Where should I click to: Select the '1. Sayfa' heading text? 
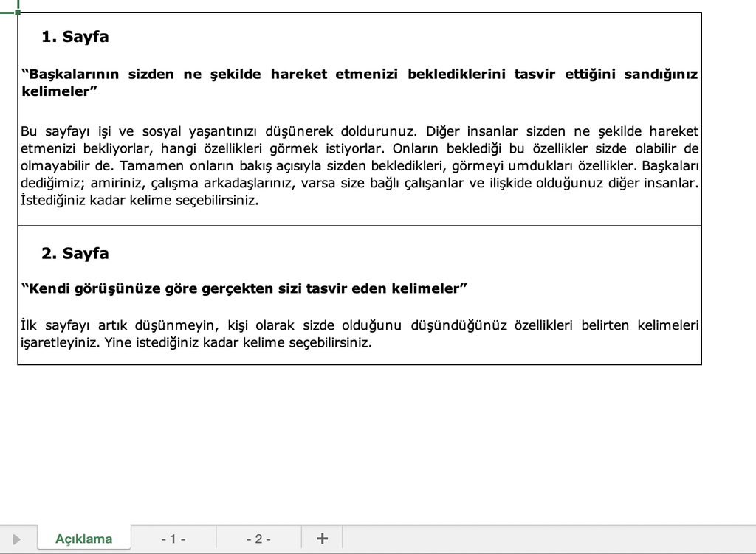[75, 37]
